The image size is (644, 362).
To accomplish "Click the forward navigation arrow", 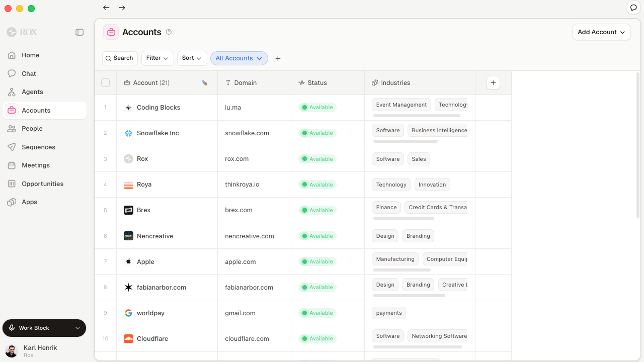I will click(122, 8).
